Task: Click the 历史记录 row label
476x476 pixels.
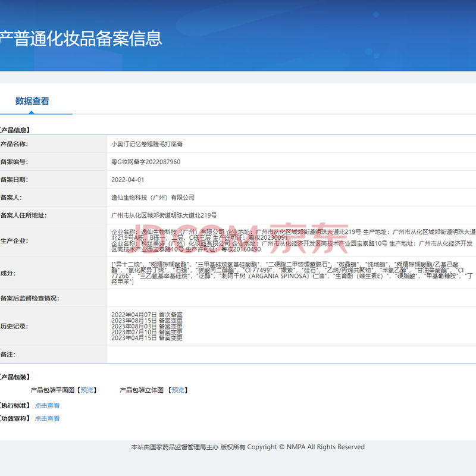Action: coord(14,326)
